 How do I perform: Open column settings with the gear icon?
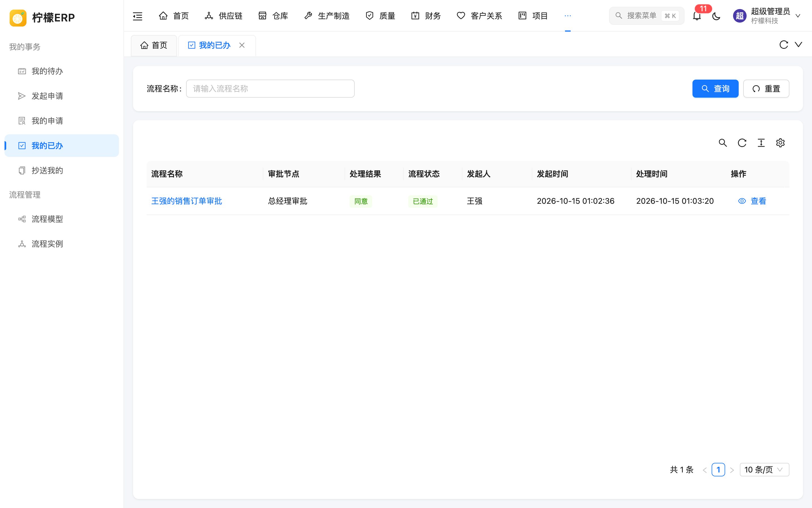(x=780, y=143)
